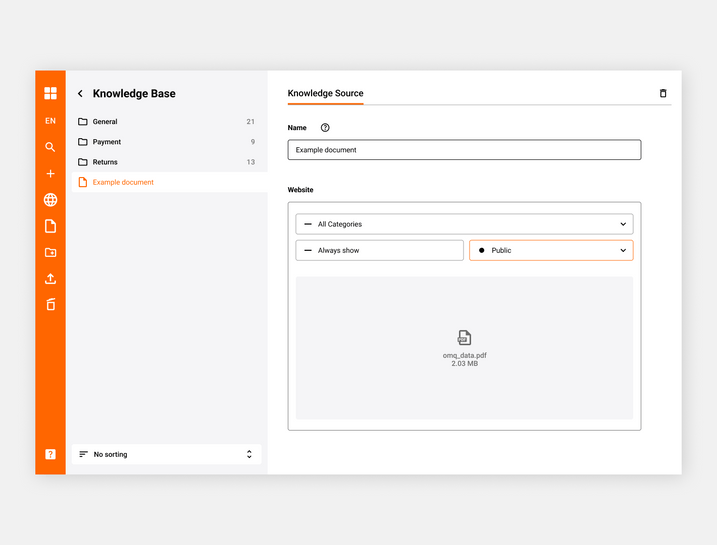717x545 pixels.
Task: Open the dashboard grid icon in sidebar
Action: click(x=50, y=93)
